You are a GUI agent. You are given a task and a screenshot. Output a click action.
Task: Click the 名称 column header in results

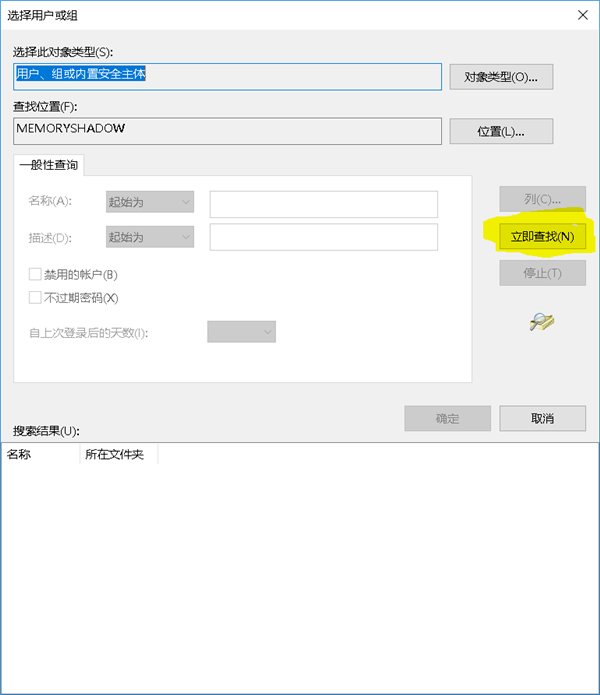40,454
